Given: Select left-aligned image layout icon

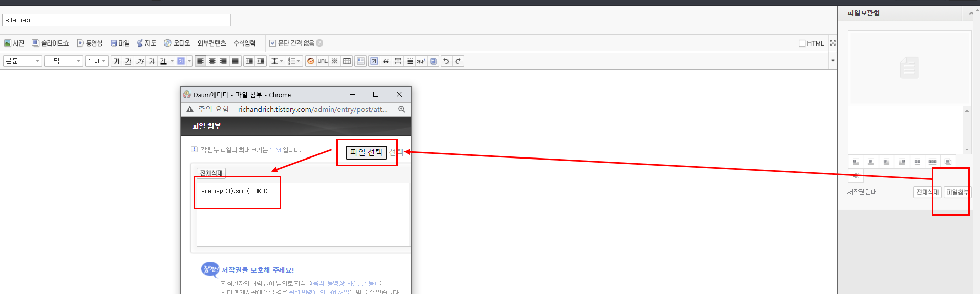Looking at the screenshot, I should [856, 162].
